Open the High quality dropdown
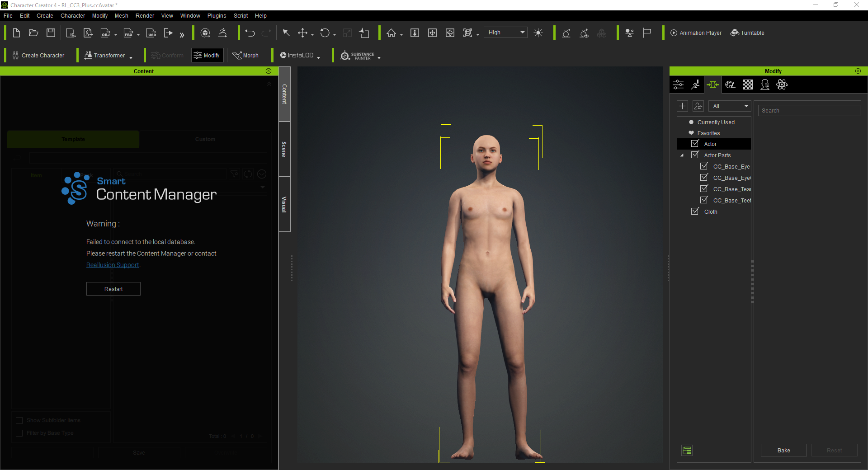Screen dimensions: 868x470 point(506,33)
